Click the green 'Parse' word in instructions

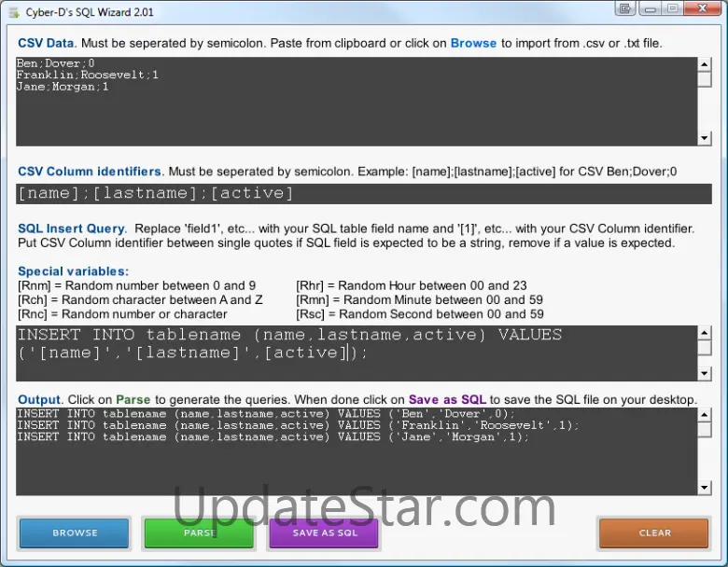click(x=133, y=399)
